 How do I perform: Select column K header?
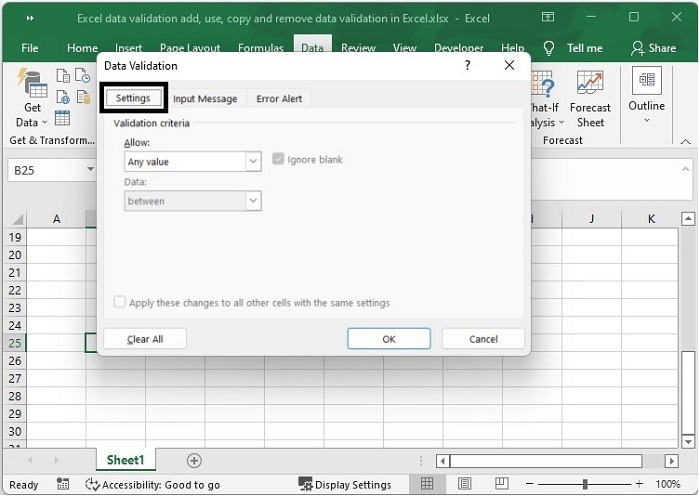[x=651, y=219]
